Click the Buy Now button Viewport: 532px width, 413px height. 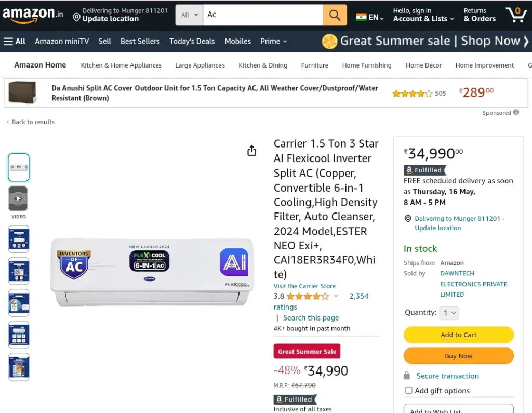pos(458,356)
